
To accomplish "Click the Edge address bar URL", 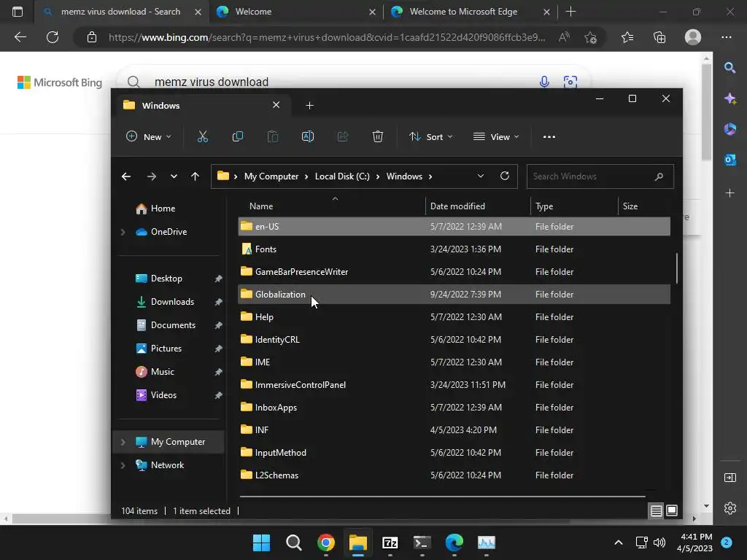I will pyautogui.click(x=326, y=37).
